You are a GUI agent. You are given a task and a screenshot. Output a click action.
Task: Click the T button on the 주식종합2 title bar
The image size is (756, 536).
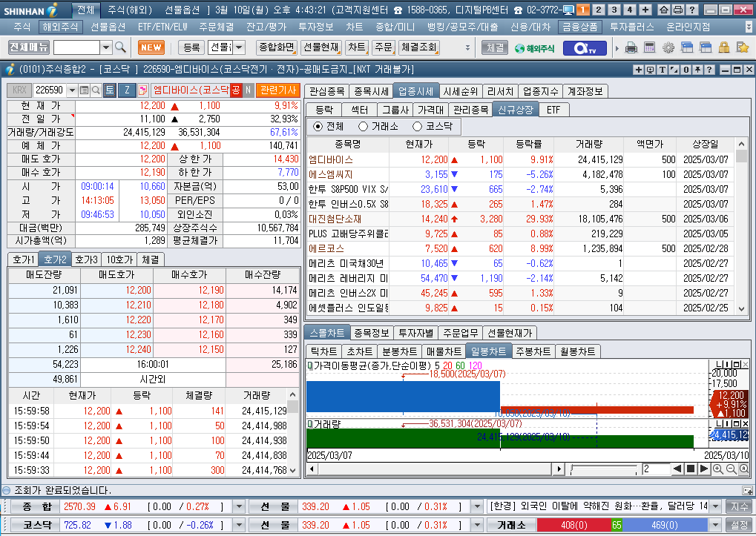[663, 70]
